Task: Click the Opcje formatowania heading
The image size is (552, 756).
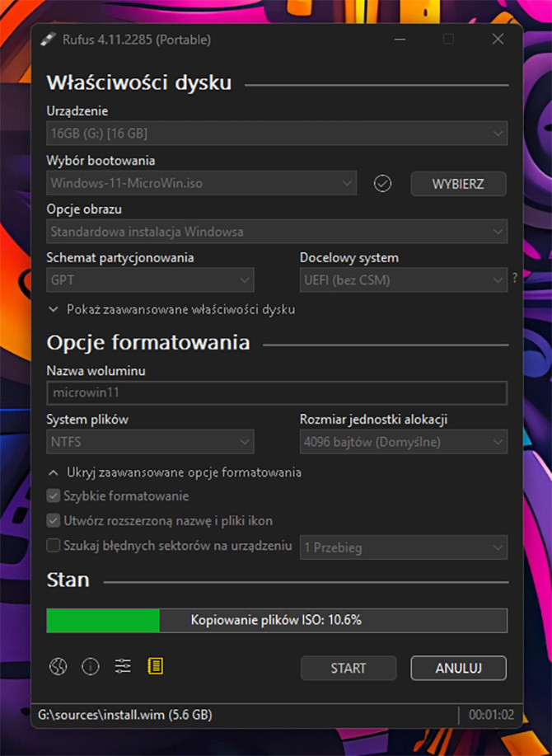Action: 148,343
